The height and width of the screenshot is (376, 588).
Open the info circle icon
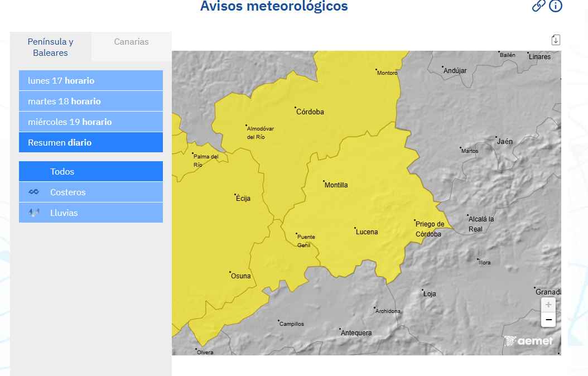pyautogui.click(x=555, y=7)
